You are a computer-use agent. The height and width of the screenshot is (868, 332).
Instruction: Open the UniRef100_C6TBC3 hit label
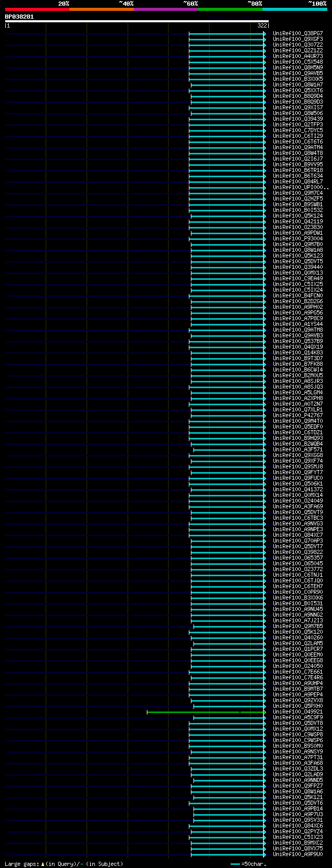point(298,518)
